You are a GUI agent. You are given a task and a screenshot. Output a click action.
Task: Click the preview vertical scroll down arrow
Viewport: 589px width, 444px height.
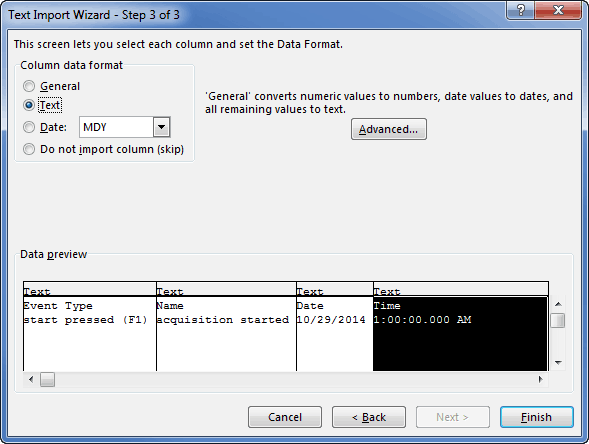pyautogui.click(x=558, y=363)
